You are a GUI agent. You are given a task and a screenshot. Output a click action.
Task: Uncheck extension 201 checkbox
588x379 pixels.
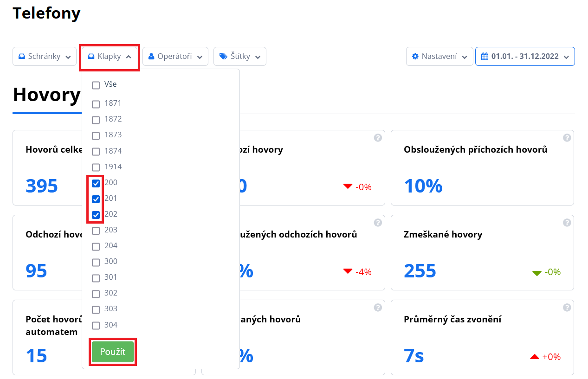[x=96, y=199]
